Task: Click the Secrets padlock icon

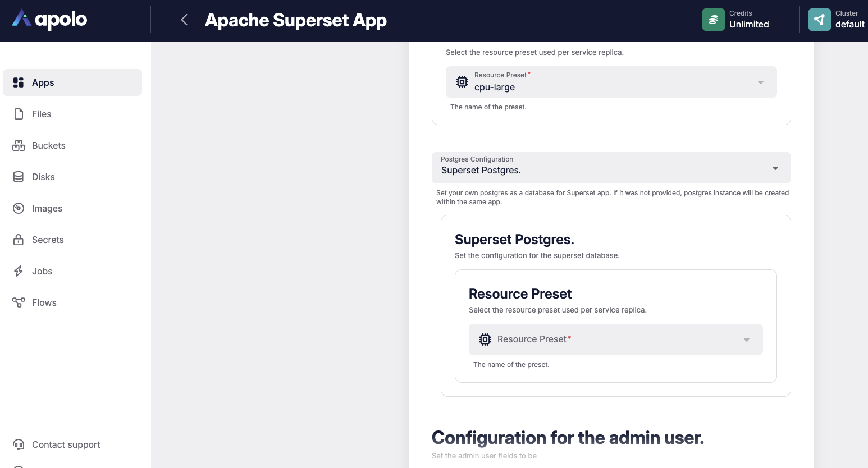Action: pyautogui.click(x=19, y=240)
